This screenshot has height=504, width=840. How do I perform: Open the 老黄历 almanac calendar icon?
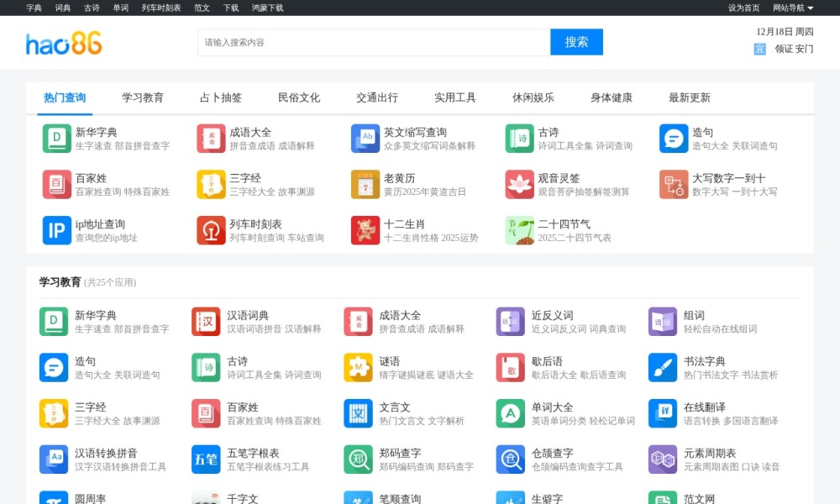coord(365,185)
